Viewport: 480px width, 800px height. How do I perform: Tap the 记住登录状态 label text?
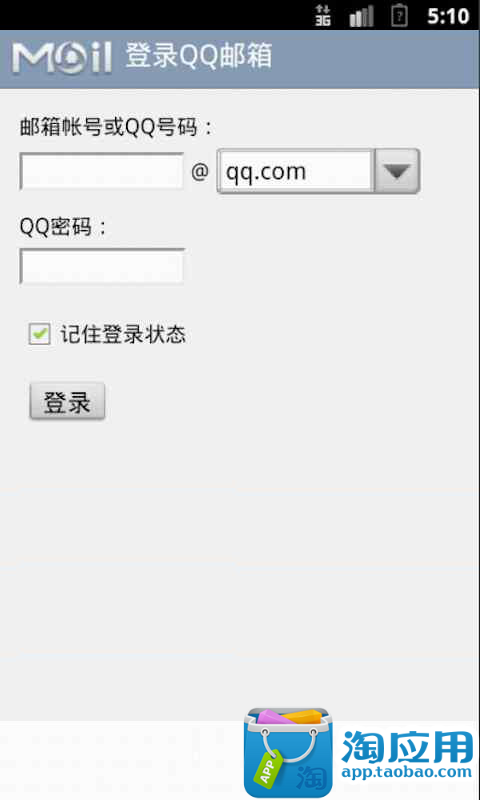click(x=123, y=335)
